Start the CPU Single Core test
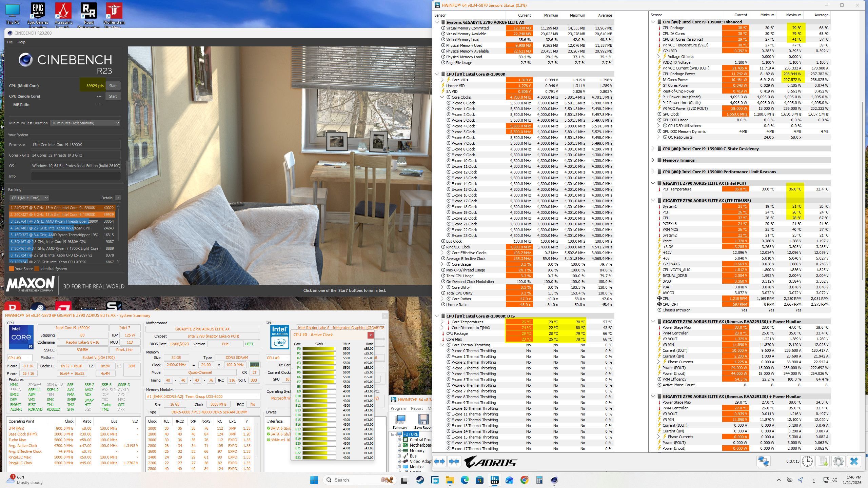The height and width of the screenshot is (488, 868). (113, 96)
